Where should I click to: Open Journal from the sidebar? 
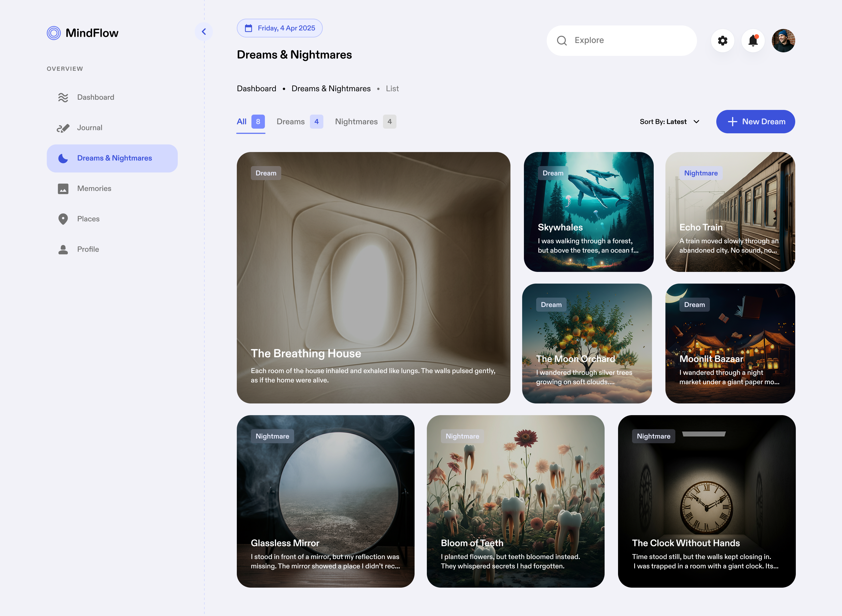[112, 128]
